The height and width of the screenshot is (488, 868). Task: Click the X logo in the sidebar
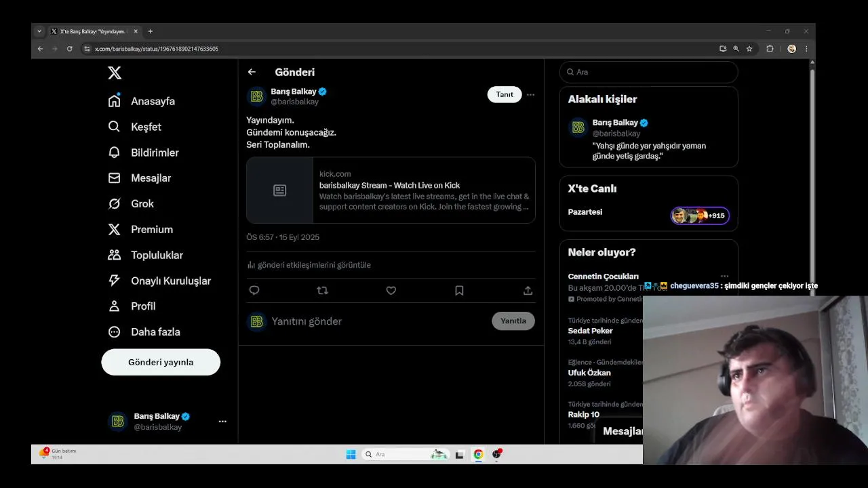click(115, 73)
